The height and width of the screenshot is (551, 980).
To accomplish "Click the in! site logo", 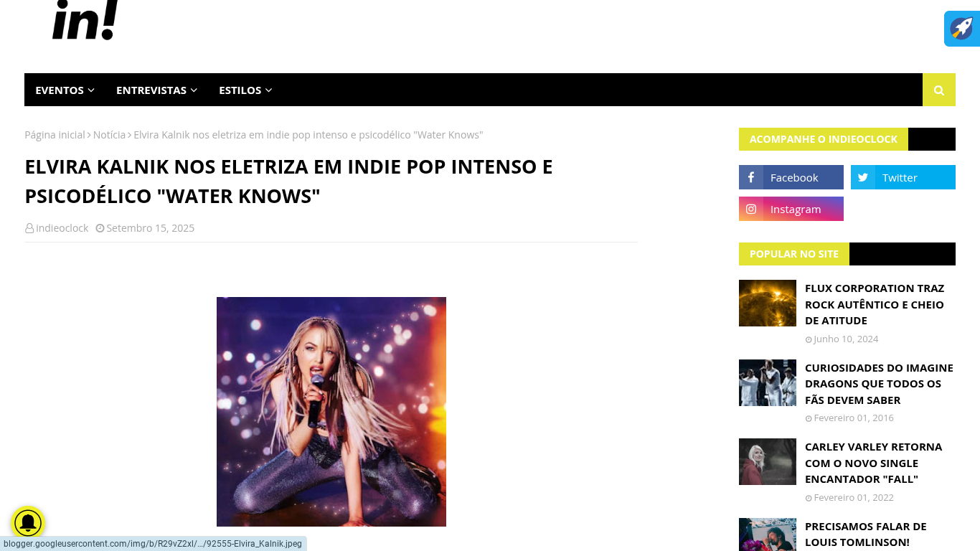I will tap(85, 20).
